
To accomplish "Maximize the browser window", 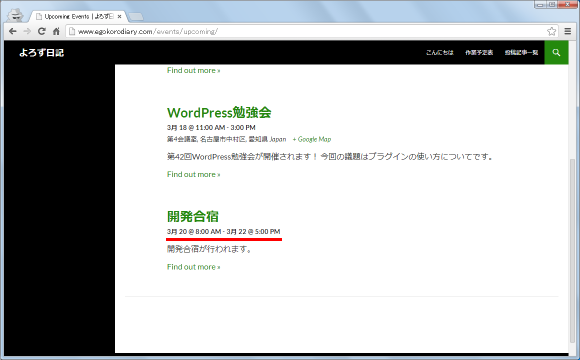I will click(552, 4).
